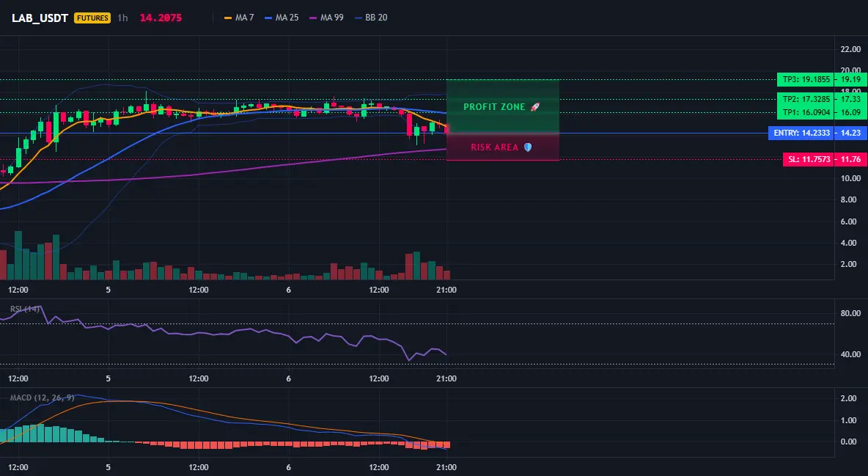
Task: Click the PROFIT ZONE text
Action: 494,107
